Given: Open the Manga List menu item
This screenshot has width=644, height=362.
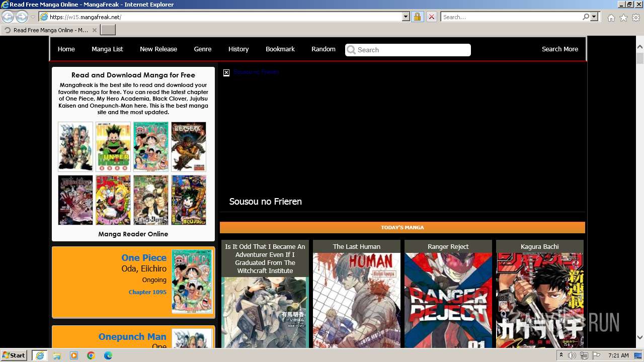Looking at the screenshot, I should (x=107, y=49).
